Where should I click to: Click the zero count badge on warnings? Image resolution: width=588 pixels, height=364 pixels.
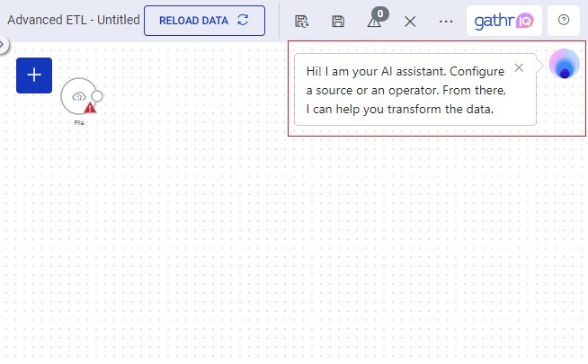pyautogui.click(x=380, y=13)
